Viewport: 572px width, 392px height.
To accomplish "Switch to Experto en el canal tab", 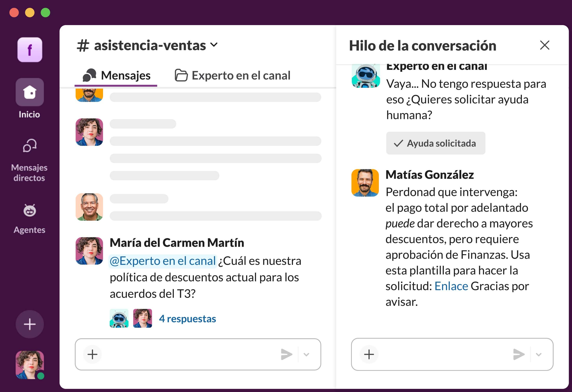I will (233, 75).
